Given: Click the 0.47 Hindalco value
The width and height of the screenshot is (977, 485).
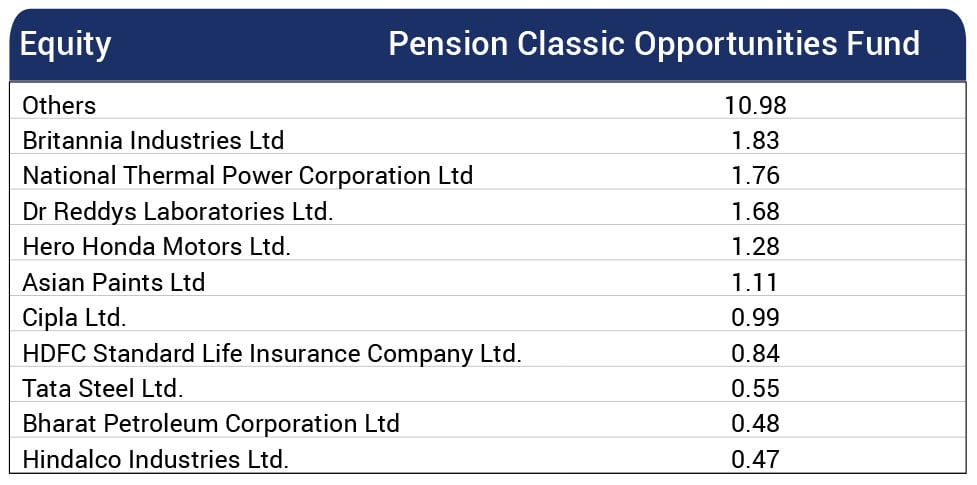Looking at the screenshot, I should [x=755, y=459].
